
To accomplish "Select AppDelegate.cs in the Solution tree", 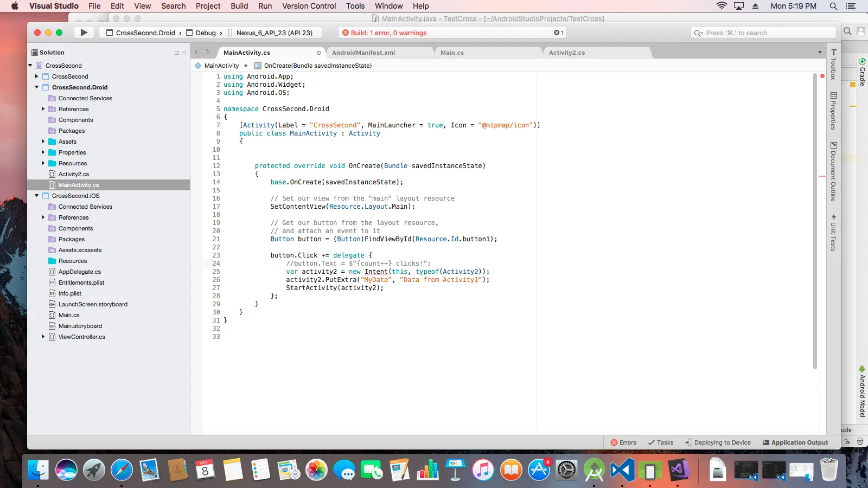I will [79, 272].
